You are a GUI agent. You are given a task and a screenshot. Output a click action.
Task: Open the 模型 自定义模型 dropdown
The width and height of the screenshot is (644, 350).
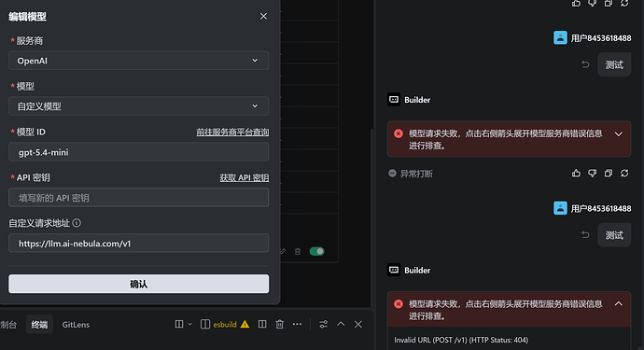pyautogui.click(x=139, y=106)
